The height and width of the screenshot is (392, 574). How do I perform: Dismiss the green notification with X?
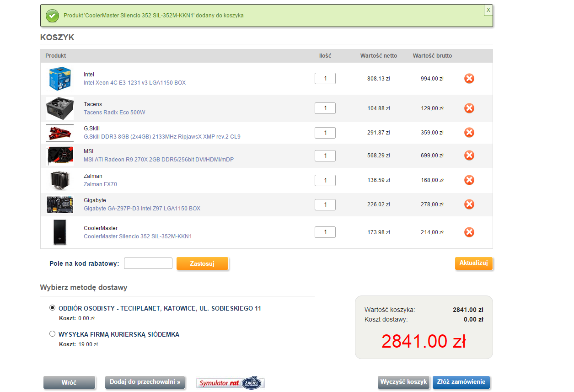[488, 10]
